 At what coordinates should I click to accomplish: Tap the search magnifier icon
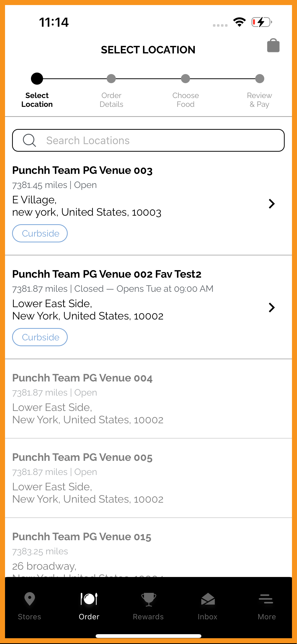click(x=29, y=140)
